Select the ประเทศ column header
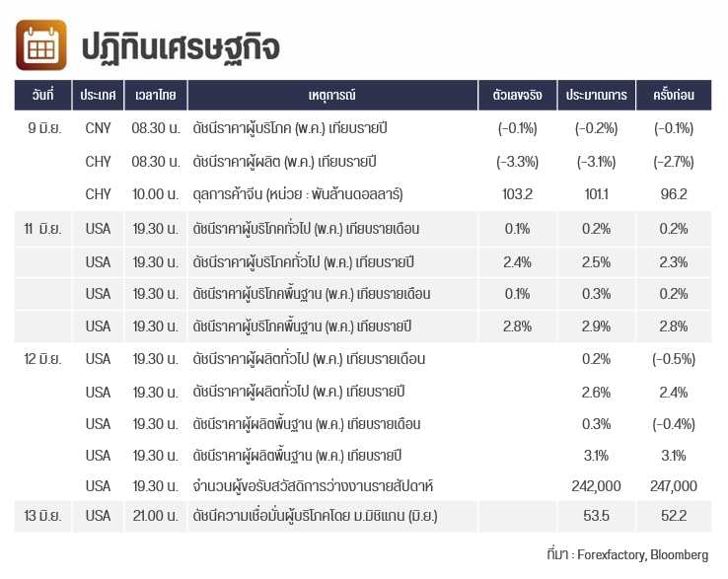 98,95
